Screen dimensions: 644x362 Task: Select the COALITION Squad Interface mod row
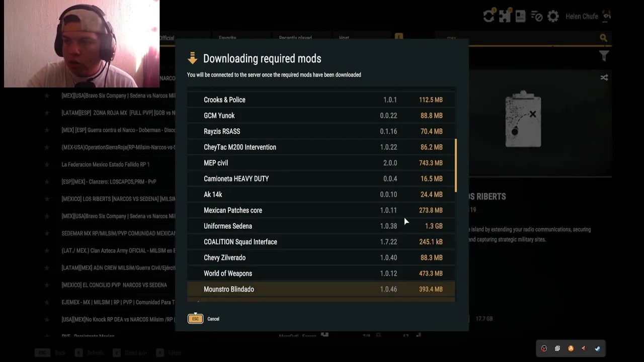[x=321, y=242]
